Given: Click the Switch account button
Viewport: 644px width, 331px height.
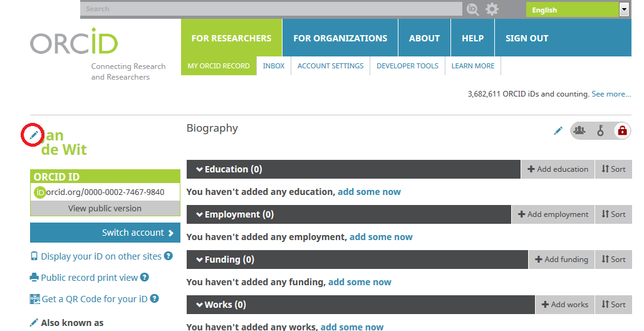Looking at the screenshot, I should (105, 233).
